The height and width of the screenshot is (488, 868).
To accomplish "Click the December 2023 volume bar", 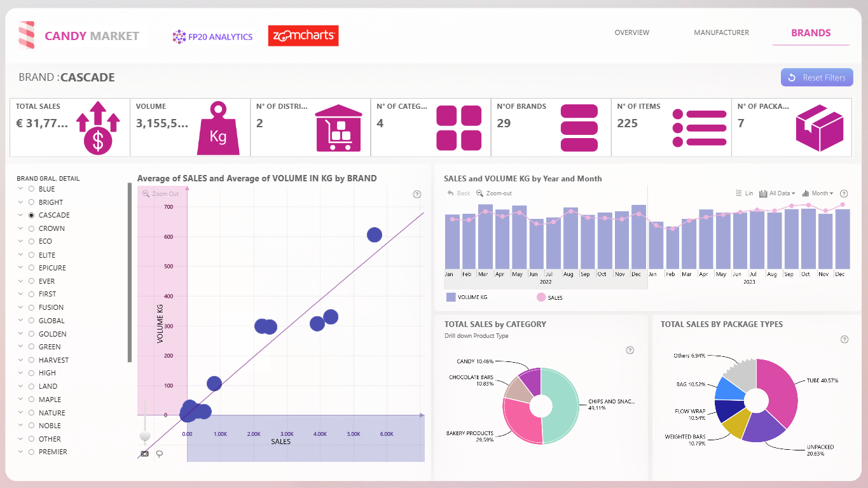I will point(843,239).
